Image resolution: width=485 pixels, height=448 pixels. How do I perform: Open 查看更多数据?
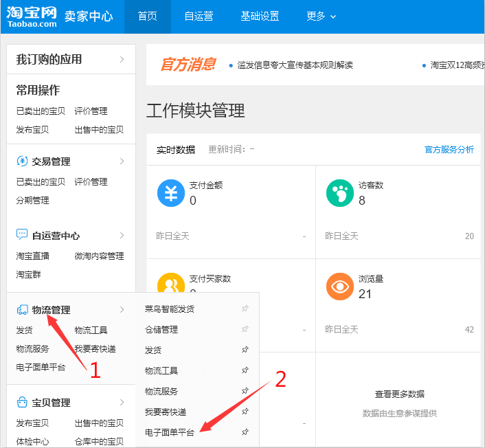399,394
